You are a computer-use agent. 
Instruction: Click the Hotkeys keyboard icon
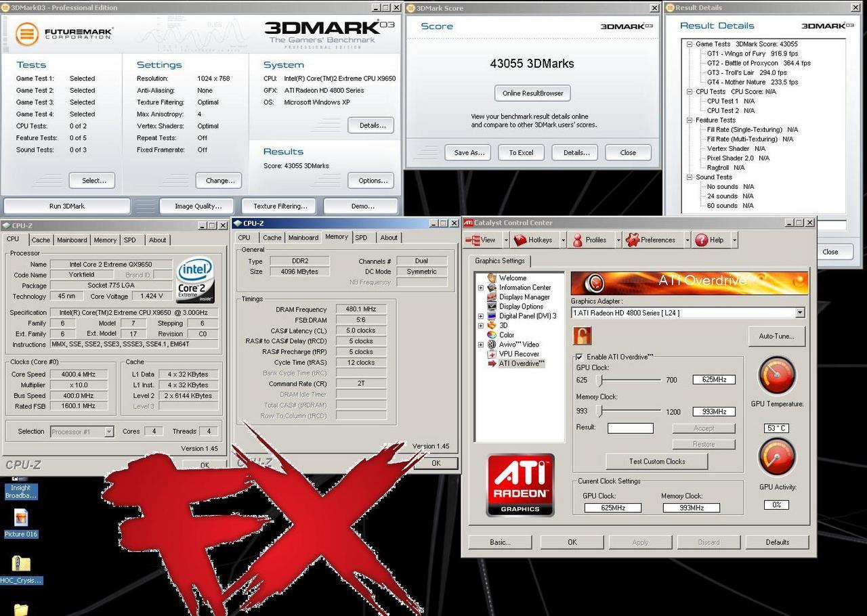pos(520,240)
